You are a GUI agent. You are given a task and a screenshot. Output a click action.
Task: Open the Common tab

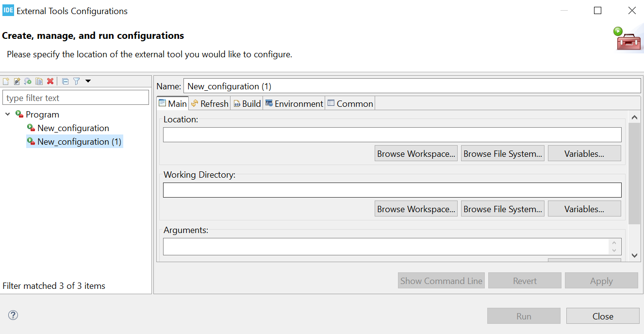tap(350, 103)
